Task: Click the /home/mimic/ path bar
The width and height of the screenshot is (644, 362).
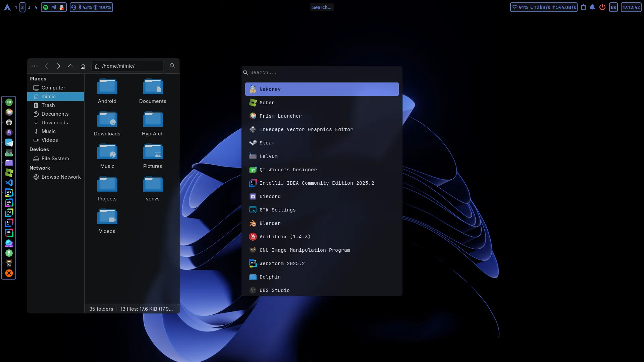Action: (x=128, y=66)
